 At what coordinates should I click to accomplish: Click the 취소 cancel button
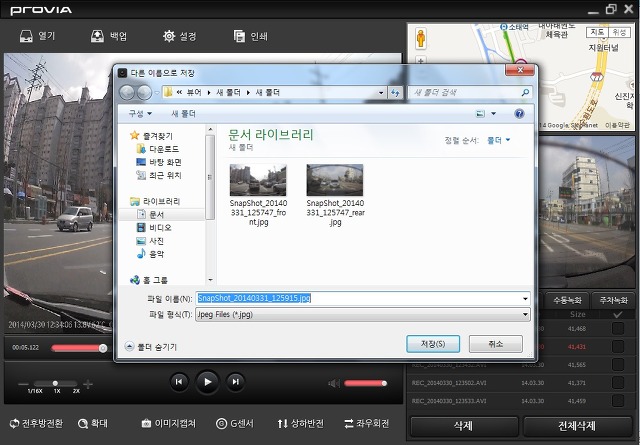click(496, 344)
